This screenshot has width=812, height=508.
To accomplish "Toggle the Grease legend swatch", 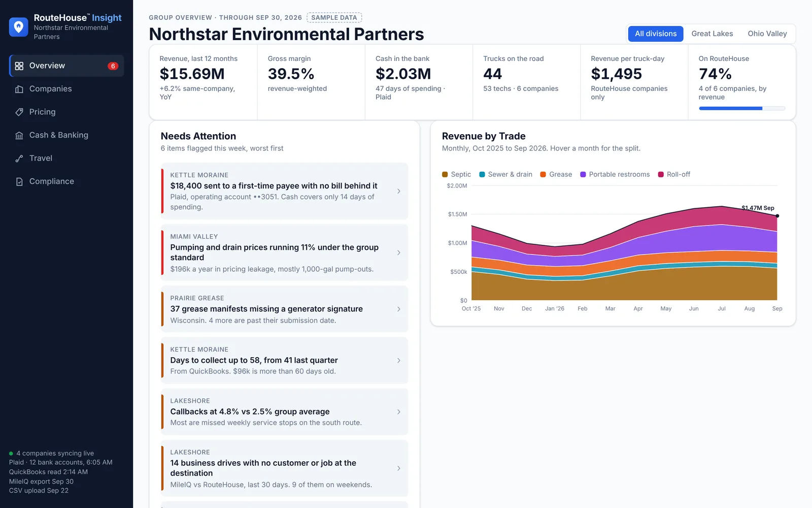I will pos(543,175).
